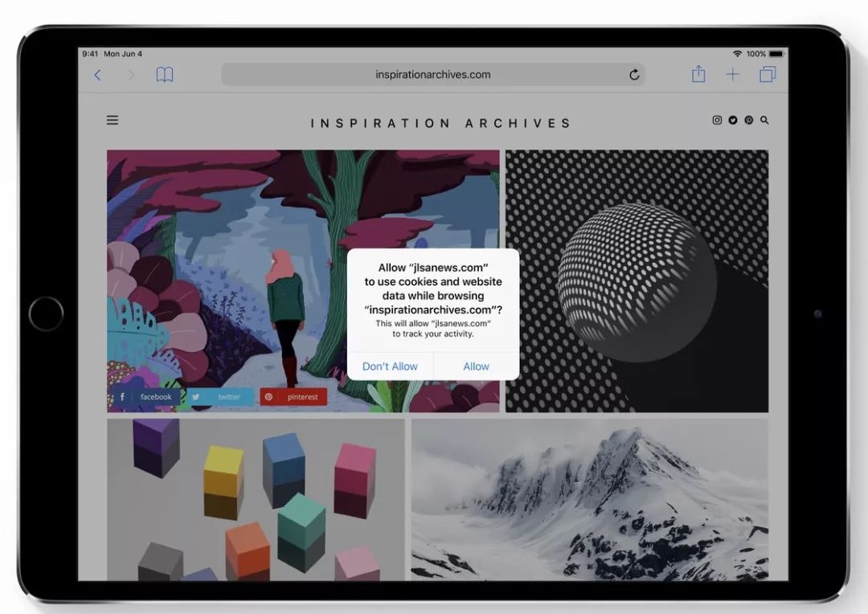Tap the 100% battery percentage text
Viewport: 868px width, 614px height.
coord(755,54)
